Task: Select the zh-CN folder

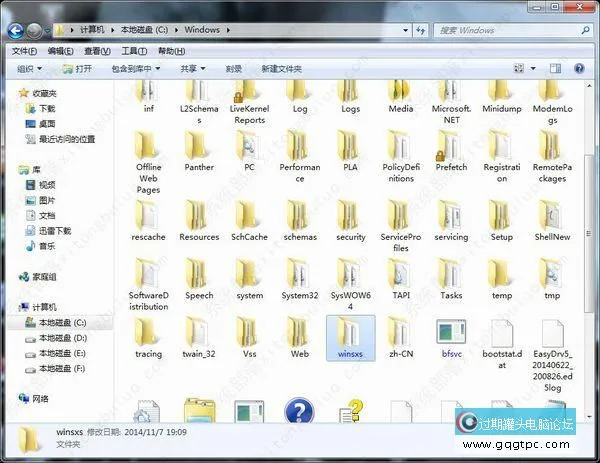Action: coord(400,333)
